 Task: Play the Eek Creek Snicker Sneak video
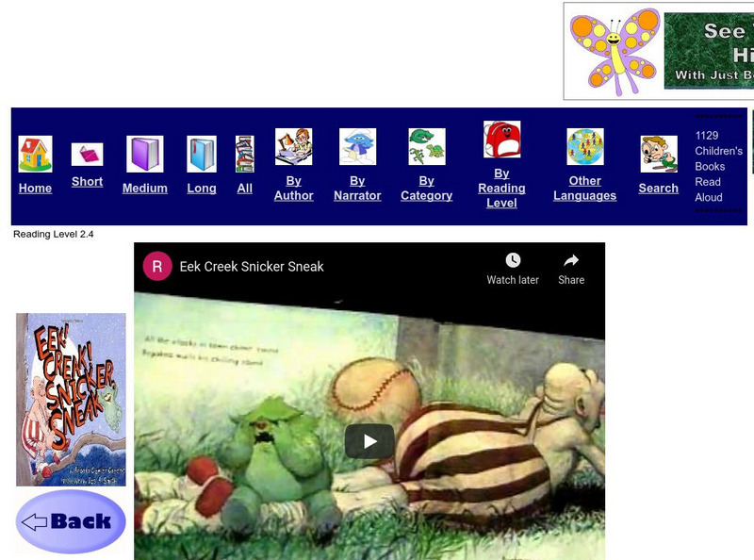pyautogui.click(x=369, y=439)
